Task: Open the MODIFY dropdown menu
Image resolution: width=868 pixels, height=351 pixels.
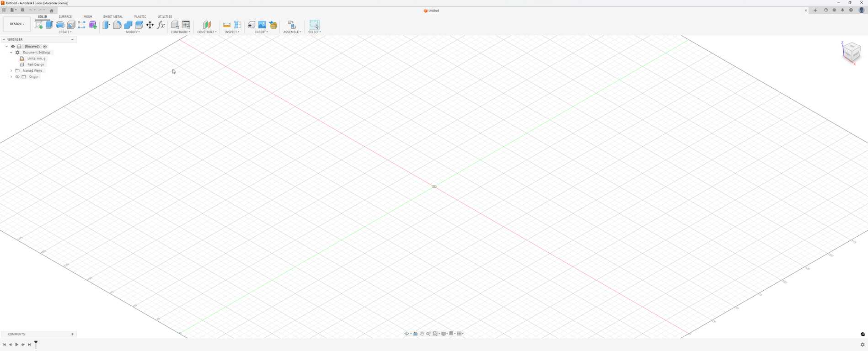Action: coord(133,32)
